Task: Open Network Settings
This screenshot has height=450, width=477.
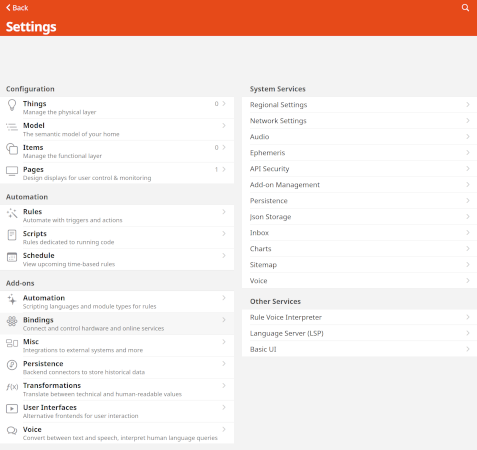Action: (x=359, y=121)
